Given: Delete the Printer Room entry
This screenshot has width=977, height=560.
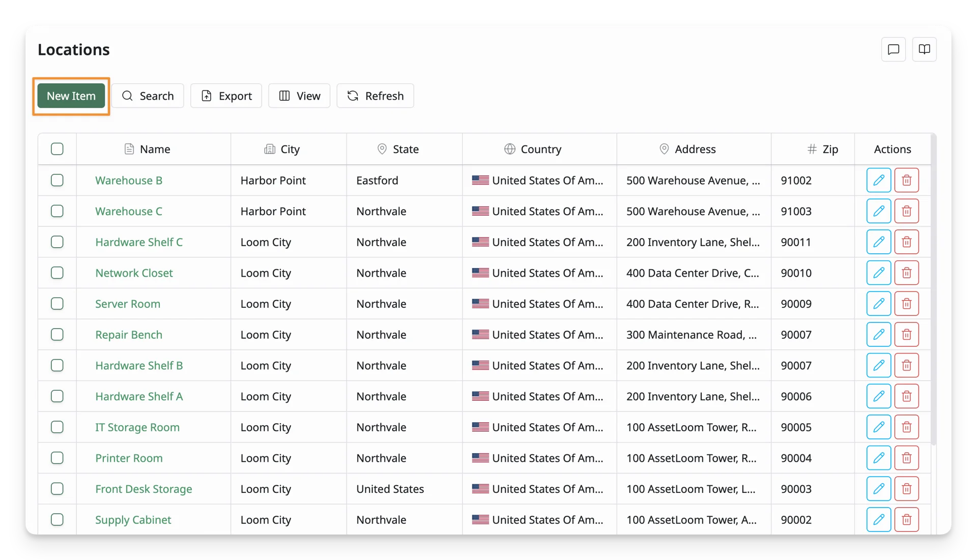Looking at the screenshot, I should point(906,458).
